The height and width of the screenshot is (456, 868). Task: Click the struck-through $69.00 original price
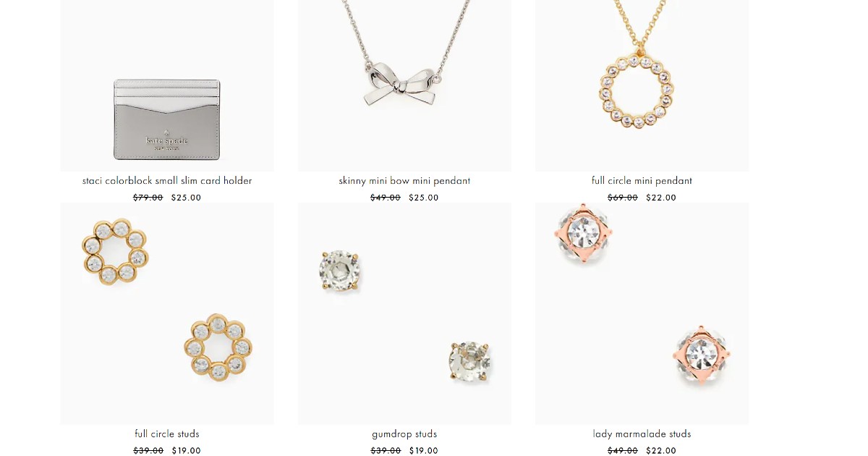point(623,198)
